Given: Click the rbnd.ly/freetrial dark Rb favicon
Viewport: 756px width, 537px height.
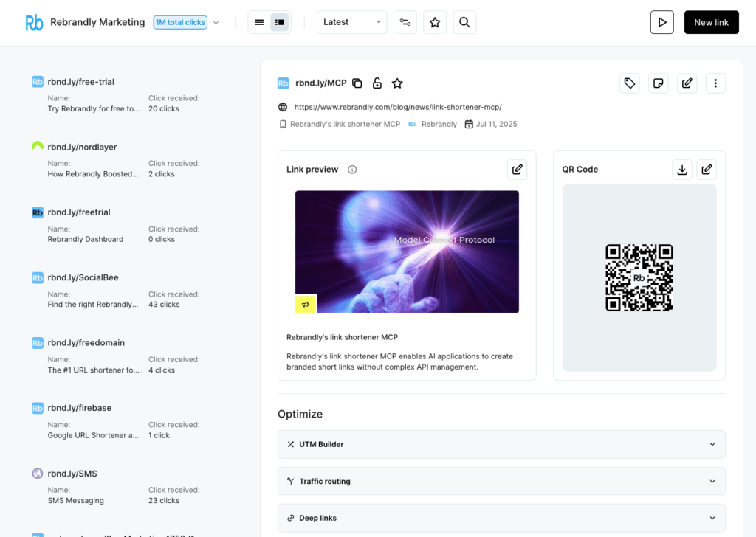Looking at the screenshot, I should [38, 212].
